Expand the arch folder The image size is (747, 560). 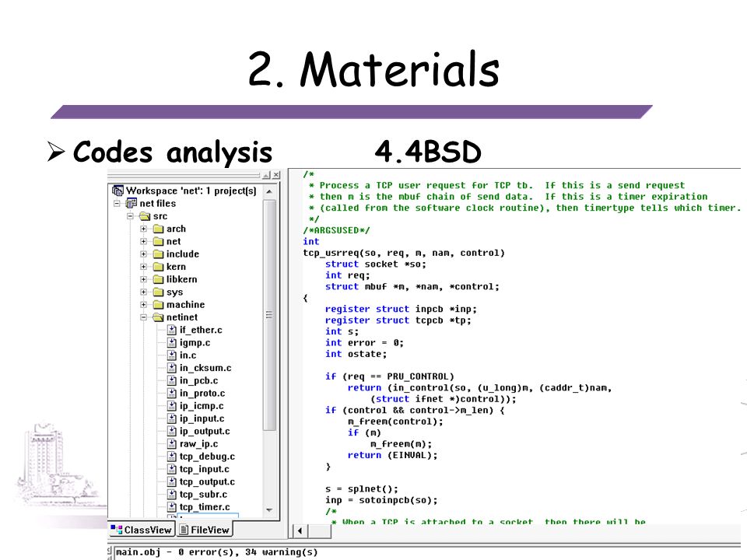click(x=144, y=229)
